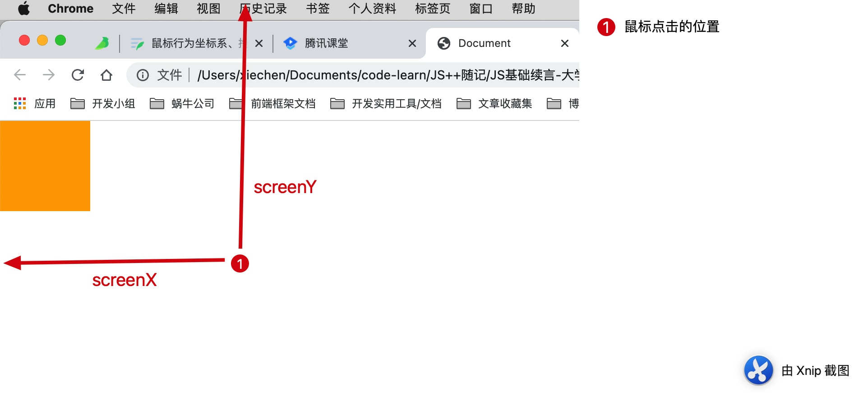View site information icon in address bar
Viewport: 868px width, 397px height.
[x=143, y=75]
